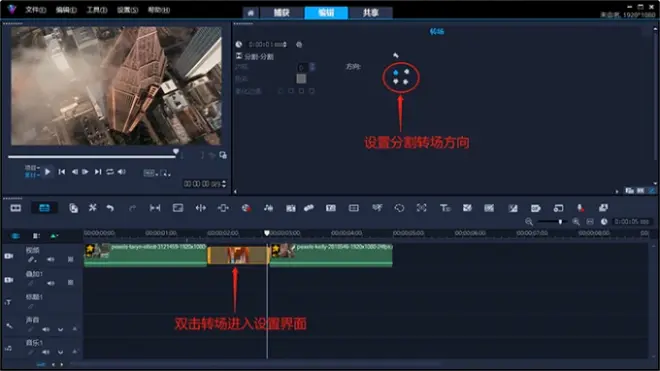Click the home icon tab
Image resolution: width=660 pixels, height=371 pixels.
(251, 13)
